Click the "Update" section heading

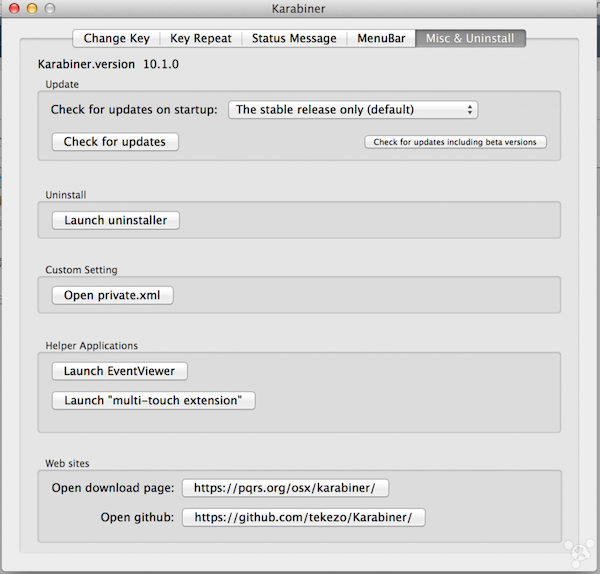tap(62, 84)
